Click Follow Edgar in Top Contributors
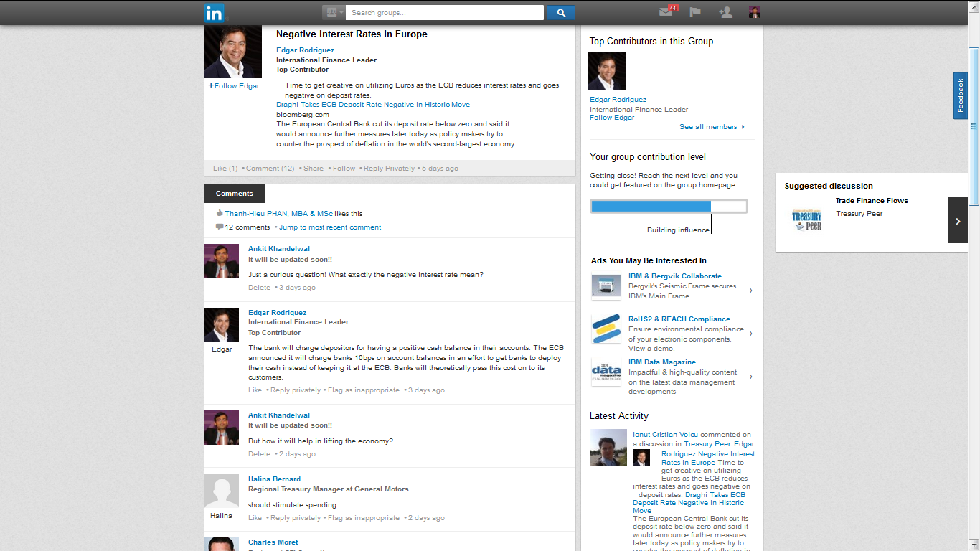The height and width of the screenshot is (551, 980). 612,118
